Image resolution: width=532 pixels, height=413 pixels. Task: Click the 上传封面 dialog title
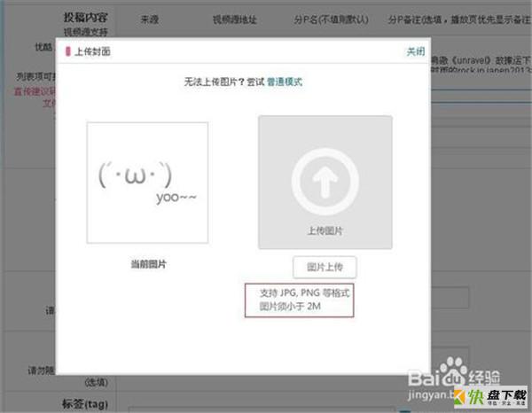point(92,51)
